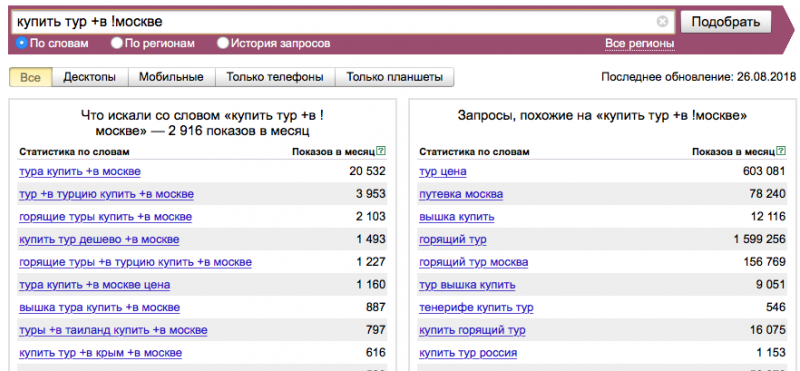The image size is (800, 371).
Task: Switch to the Только планшеты tab
Action: click(394, 77)
